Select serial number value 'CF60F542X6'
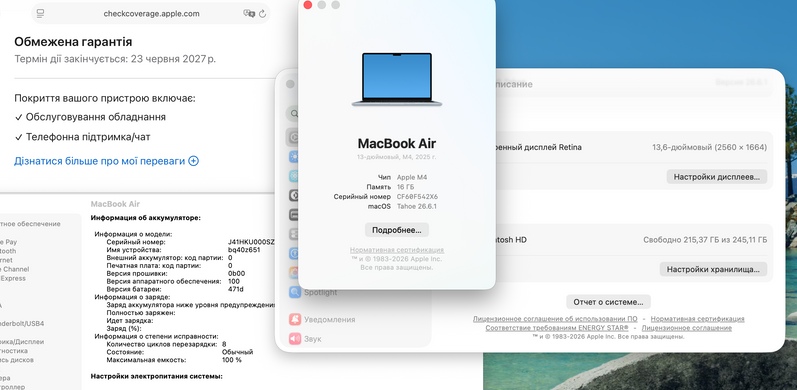797x390 pixels. (x=417, y=197)
